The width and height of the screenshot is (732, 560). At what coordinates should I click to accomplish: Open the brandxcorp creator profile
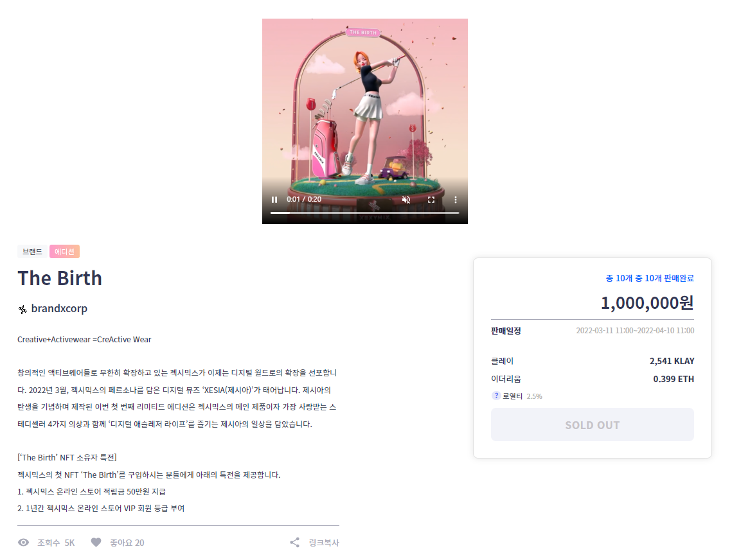(59, 308)
